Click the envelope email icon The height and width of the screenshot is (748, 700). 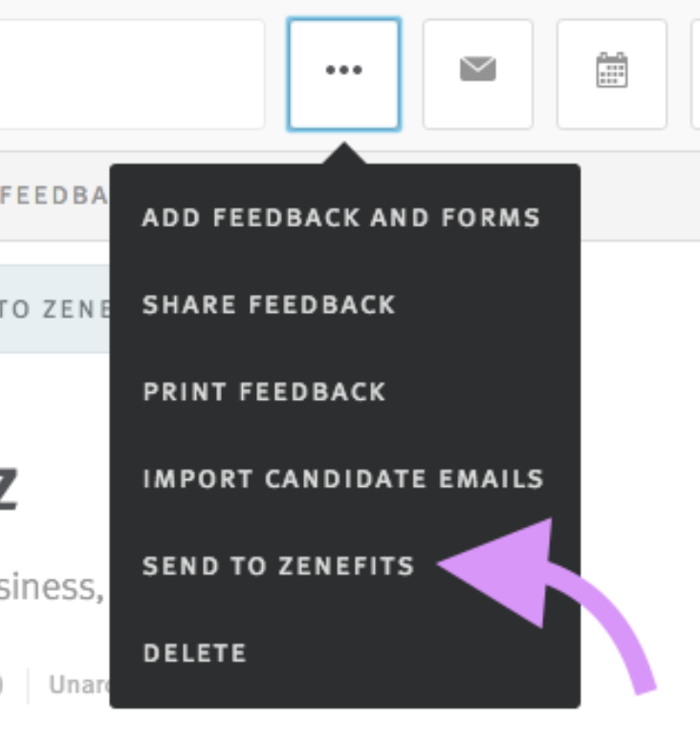coord(477,73)
